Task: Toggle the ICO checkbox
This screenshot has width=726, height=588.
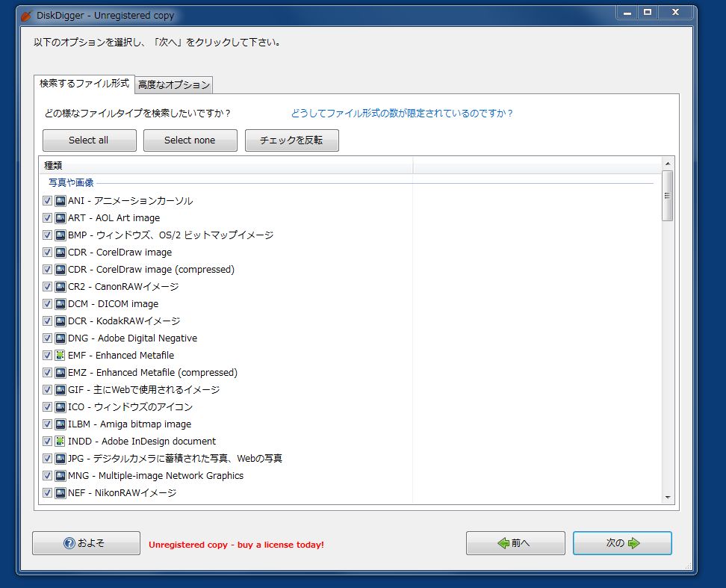Action: point(47,407)
